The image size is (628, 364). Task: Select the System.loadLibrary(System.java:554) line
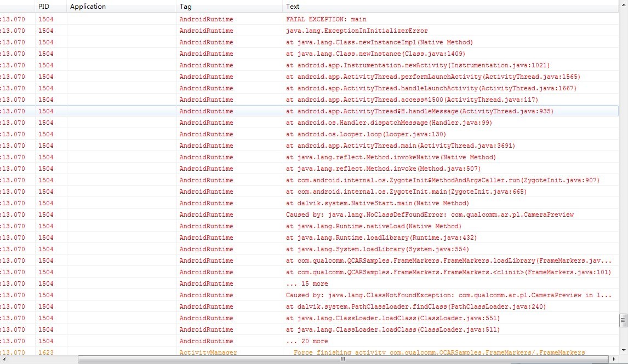click(x=309, y=249)
